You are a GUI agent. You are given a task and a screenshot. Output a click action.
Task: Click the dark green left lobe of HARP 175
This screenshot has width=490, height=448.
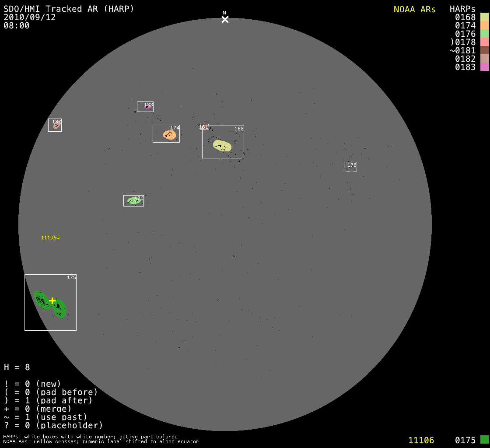tap(42, 300)
